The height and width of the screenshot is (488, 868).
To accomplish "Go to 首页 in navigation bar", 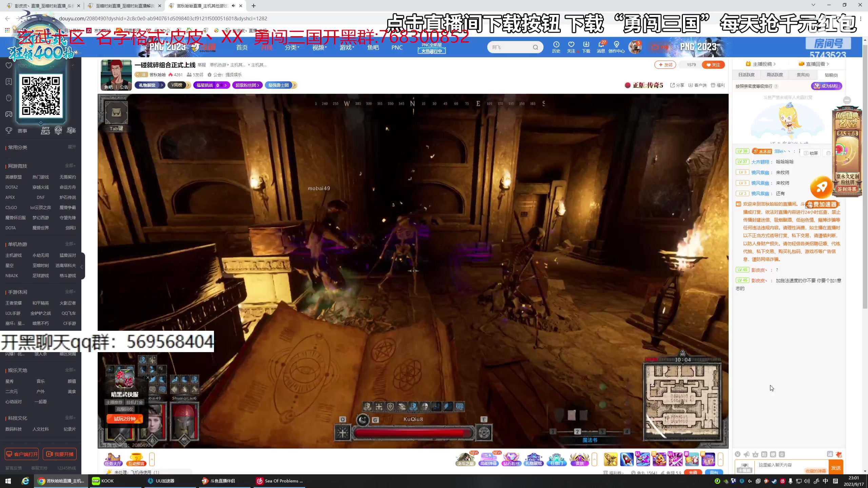I will (242, 47).
